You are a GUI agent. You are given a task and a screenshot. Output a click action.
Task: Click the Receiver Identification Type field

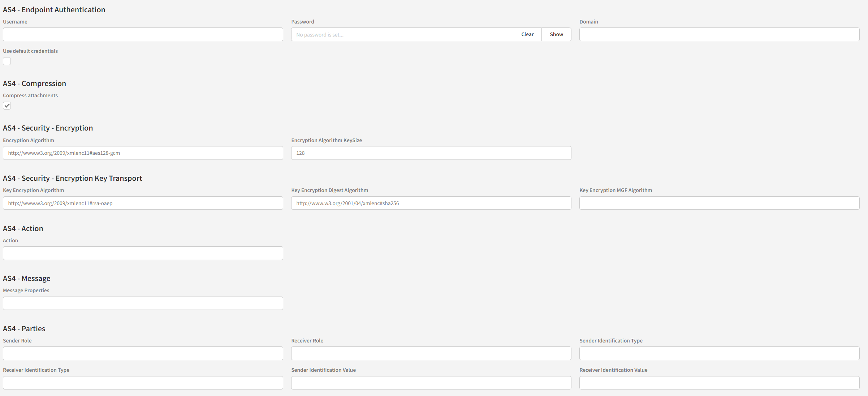(x=143, y=383)
